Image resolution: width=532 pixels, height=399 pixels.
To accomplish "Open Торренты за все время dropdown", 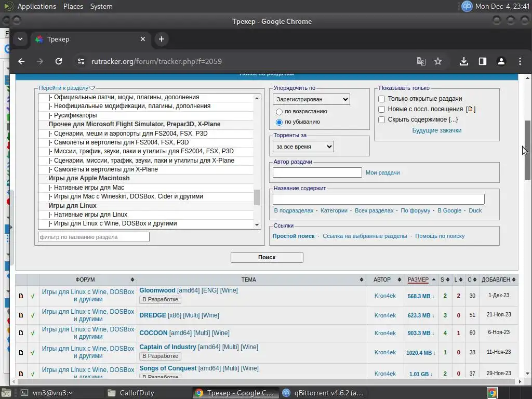I will (x=303, y=147).
